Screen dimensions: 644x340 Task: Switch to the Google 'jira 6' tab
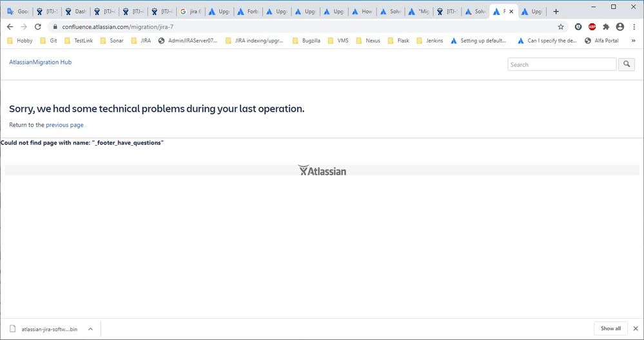coord(191,12)
